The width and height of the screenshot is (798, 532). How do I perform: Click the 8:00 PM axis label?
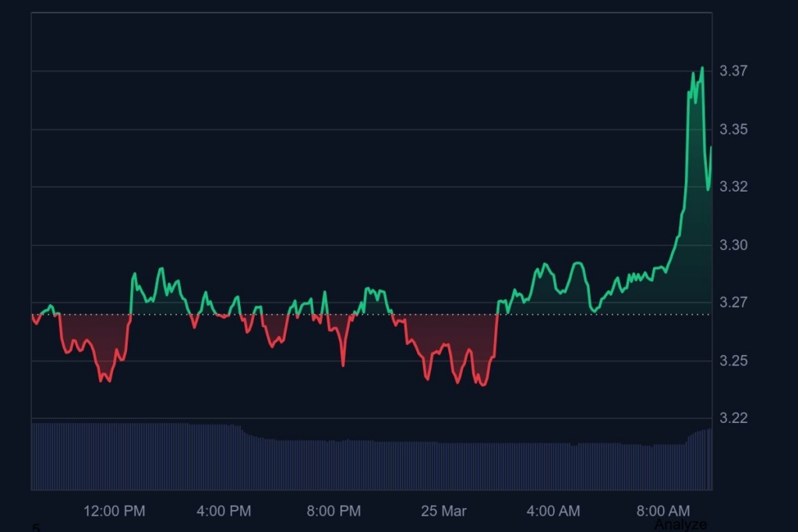pyautogui.click(x=334, y=511)
